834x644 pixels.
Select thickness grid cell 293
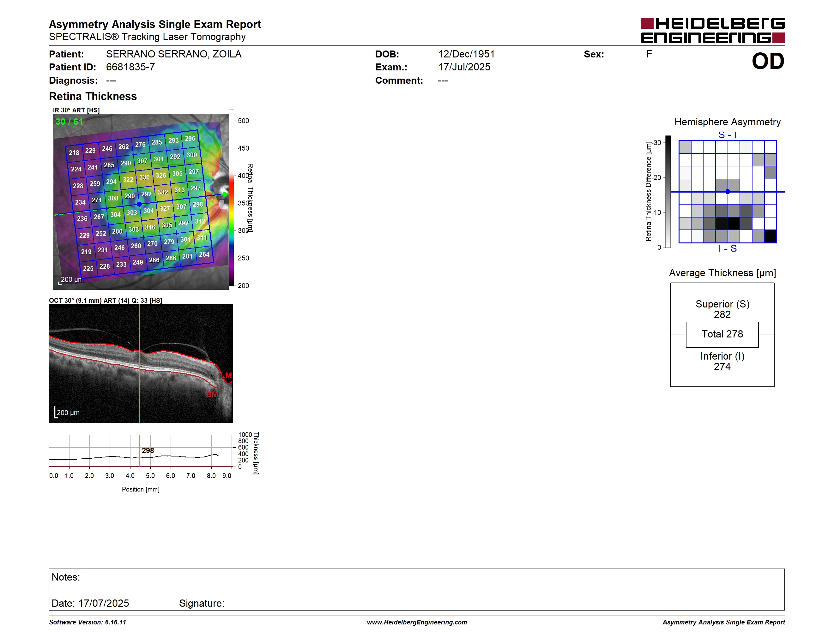coord(173,140)
